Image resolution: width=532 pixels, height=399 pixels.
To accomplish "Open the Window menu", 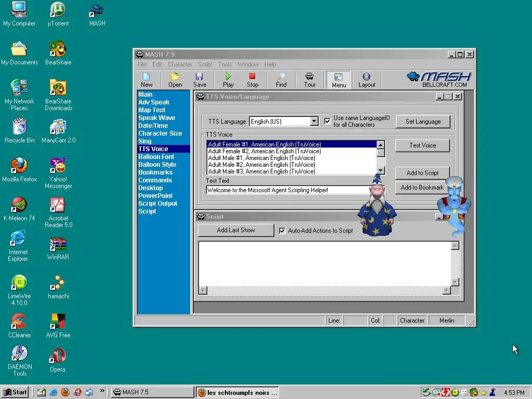I will pos(248,64).
